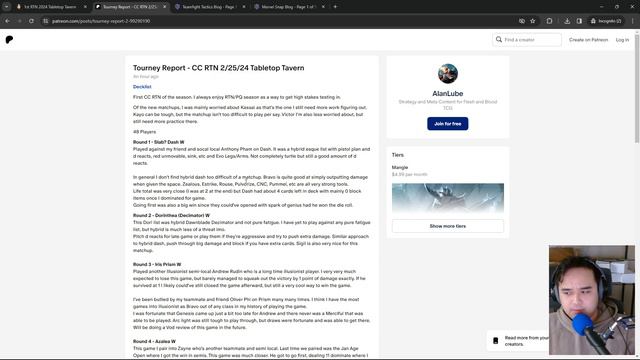Screen dimensions: 640x360
Task: Click the Join for free button
Action: [448, 124]
